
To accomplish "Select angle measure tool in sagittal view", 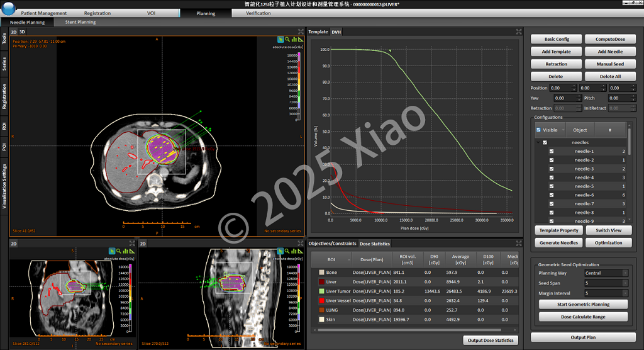I will [300, 251].
